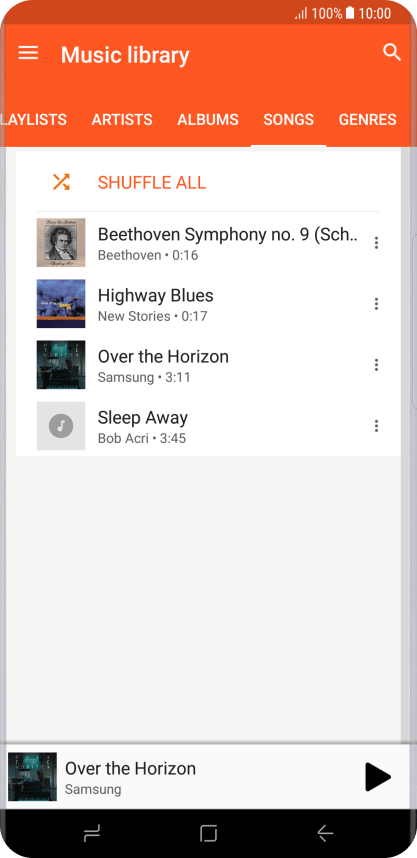Open the now-playing album art in the mini player
Image resolution: width=417 pixels, height=858 pixels.
point(32,777)
